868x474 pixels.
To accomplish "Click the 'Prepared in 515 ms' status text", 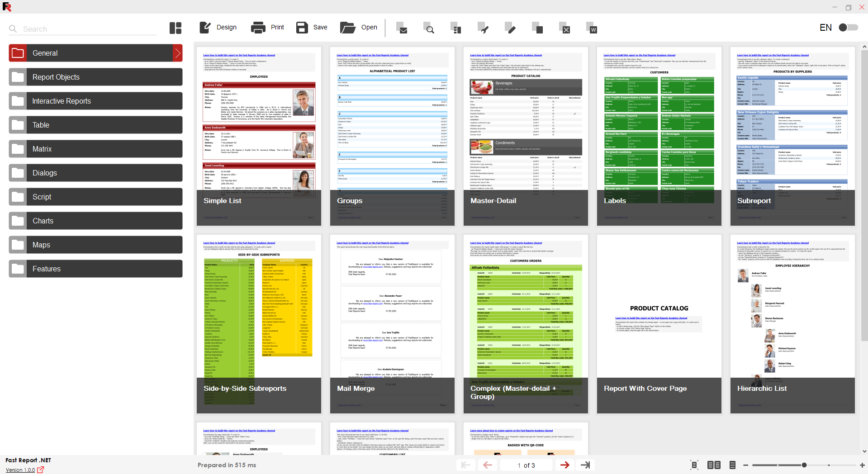I will point(227,465).
